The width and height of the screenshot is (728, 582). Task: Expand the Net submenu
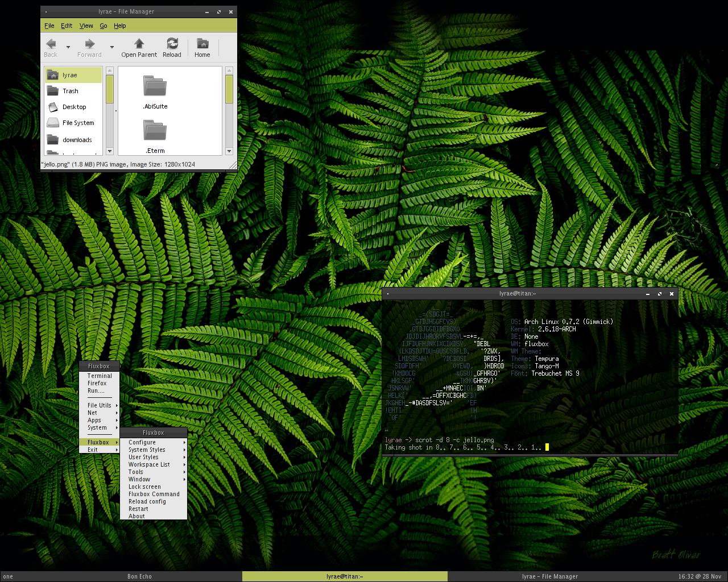(100, 413)
